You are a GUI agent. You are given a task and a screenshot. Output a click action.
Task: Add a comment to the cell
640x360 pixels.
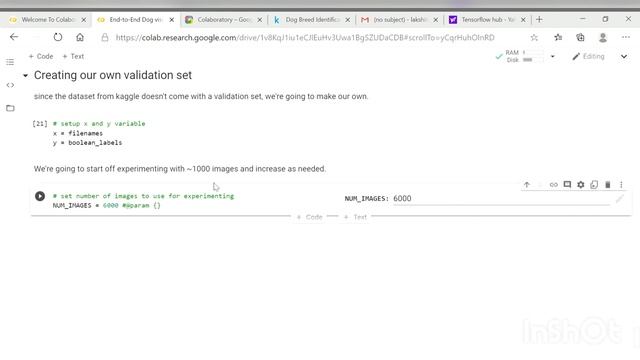tap(567, 184)
